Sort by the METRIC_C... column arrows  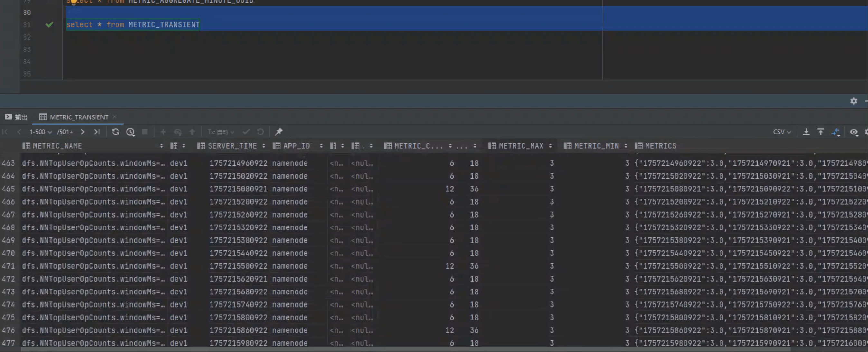tap(450, 146)
